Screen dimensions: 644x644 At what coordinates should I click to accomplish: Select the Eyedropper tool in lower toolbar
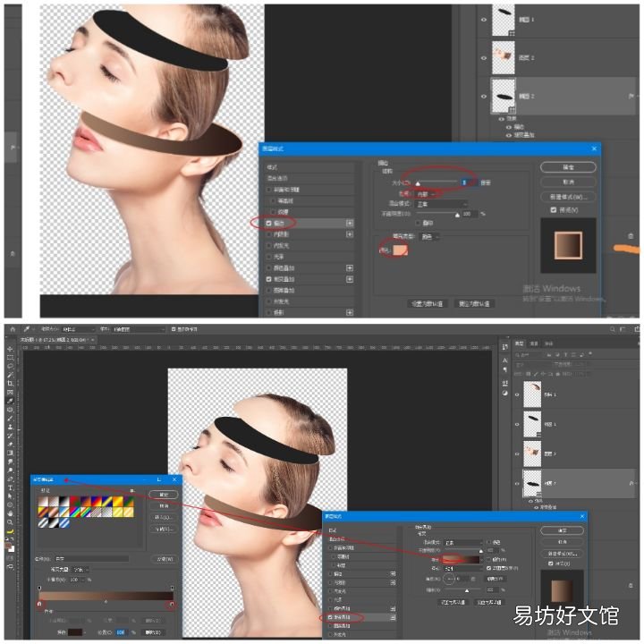[10, 401]
